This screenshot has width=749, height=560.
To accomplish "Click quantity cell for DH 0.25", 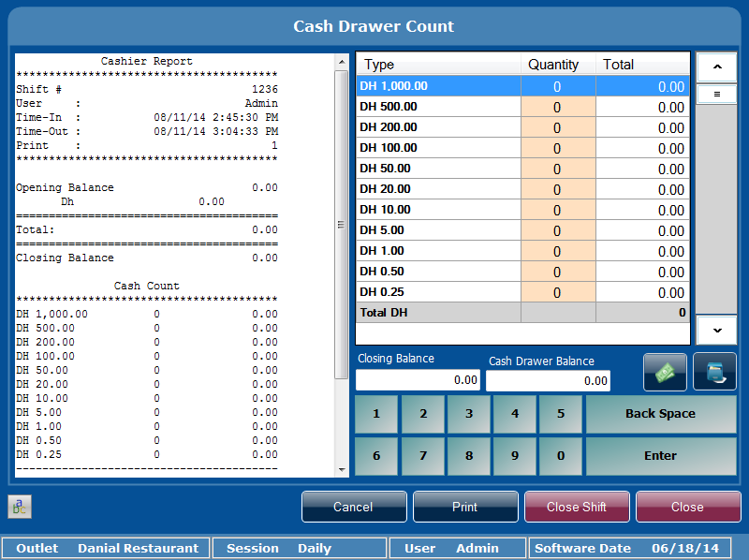I will pyautogui.click(x=557, y=292).
